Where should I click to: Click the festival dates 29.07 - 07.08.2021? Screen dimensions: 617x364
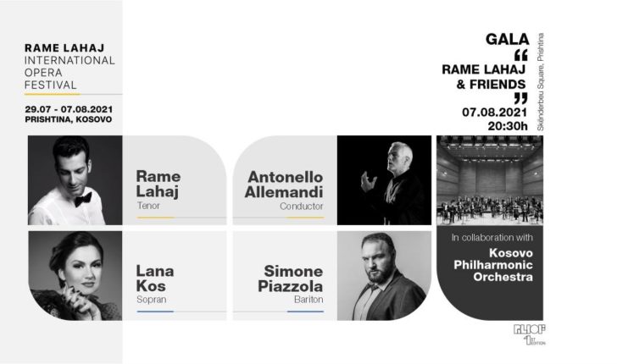tap(69, 109)
